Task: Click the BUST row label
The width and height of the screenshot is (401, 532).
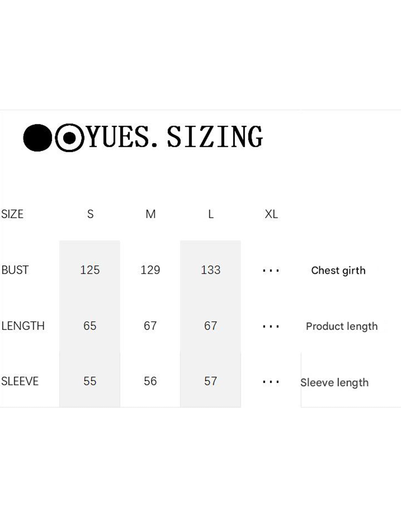Action: point(15,270)
